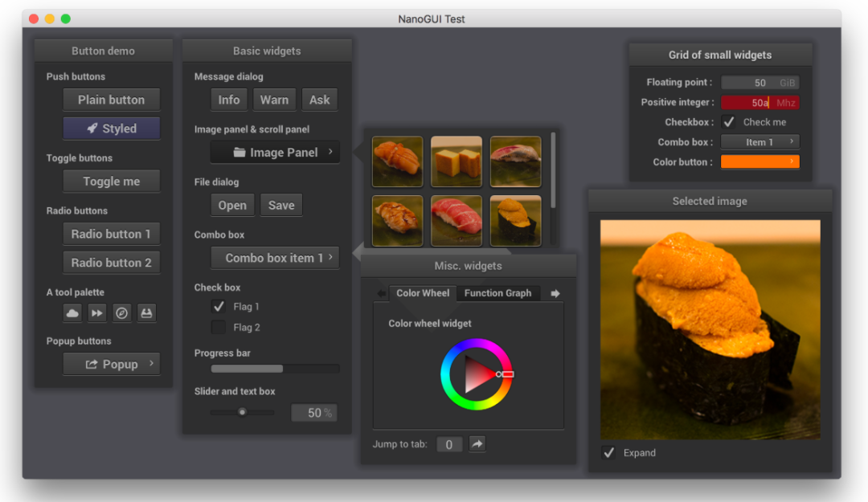Viewport: 868px width, 502px height.
Task: Select the tamago egg sushi thumbnail
Action: click(x=457, y=161)
